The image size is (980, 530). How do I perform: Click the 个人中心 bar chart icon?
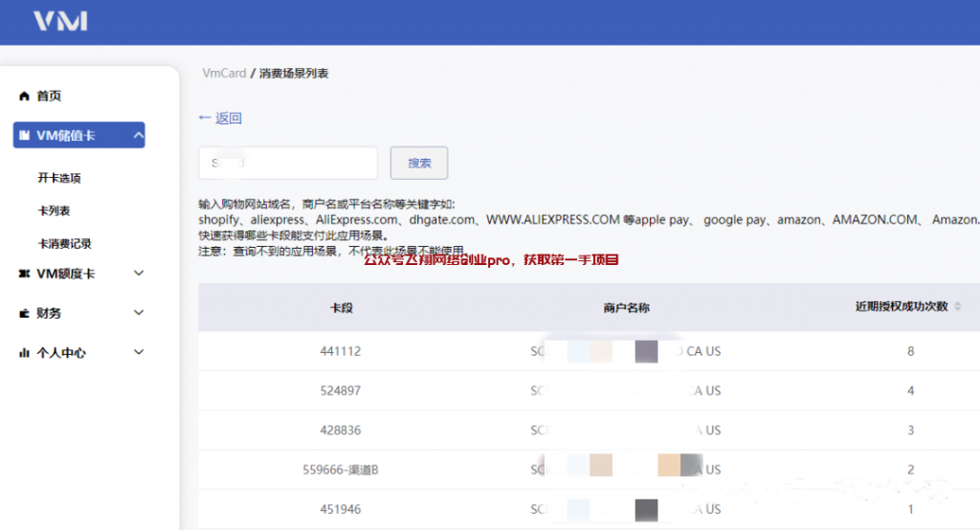[24, 352]
